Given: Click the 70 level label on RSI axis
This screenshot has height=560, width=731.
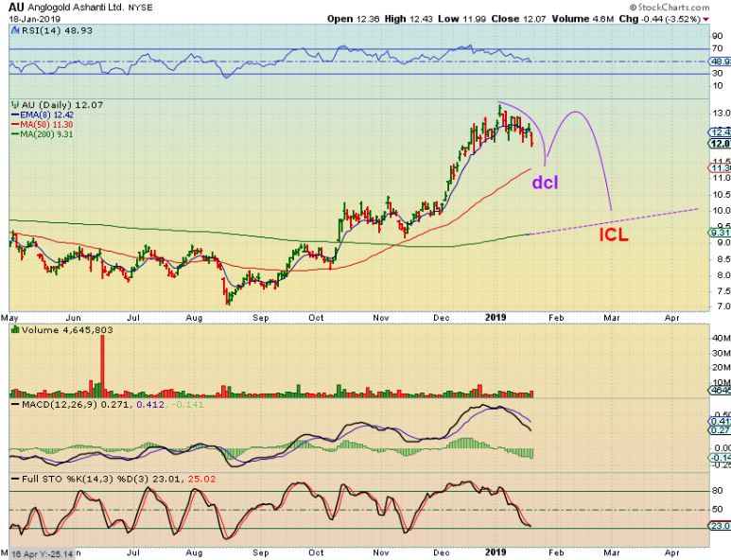Looking at the screenshot, I should click(x=718, y=48).
